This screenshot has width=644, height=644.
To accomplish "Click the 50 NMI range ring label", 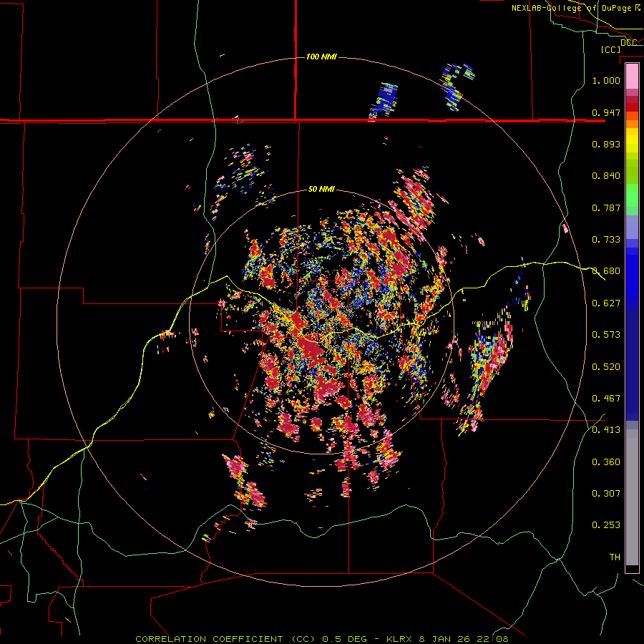I will pyautogui.click(x=321, y=190).
